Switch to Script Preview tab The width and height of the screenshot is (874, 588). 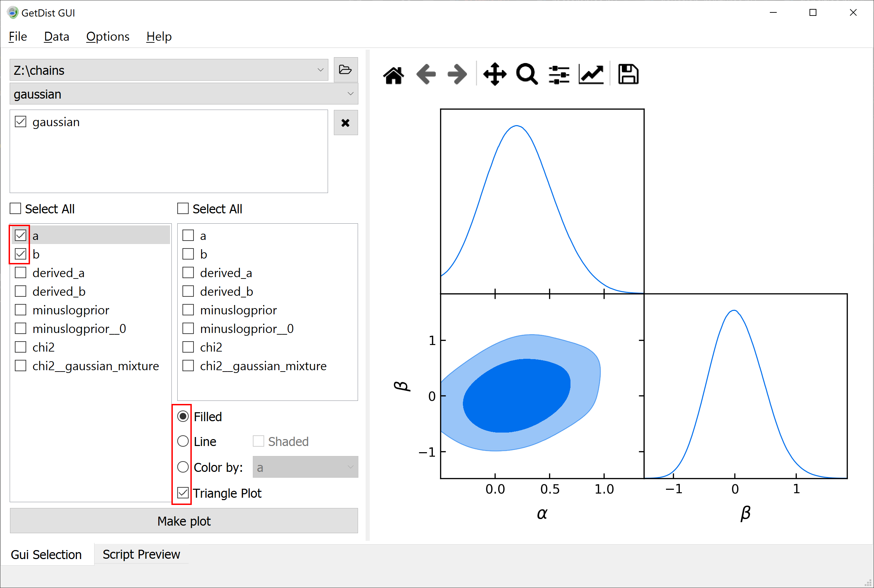tap(141, 554)
